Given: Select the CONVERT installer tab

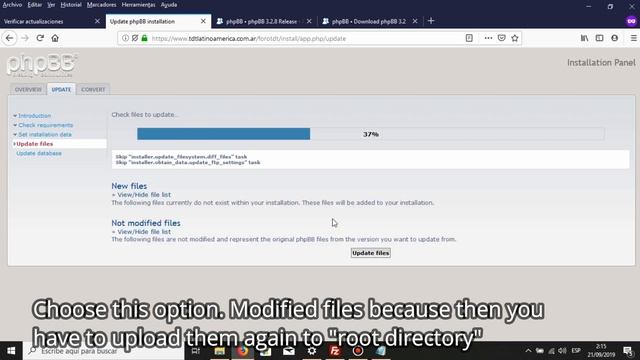Looking at the screenshot, I should [93, 89].
